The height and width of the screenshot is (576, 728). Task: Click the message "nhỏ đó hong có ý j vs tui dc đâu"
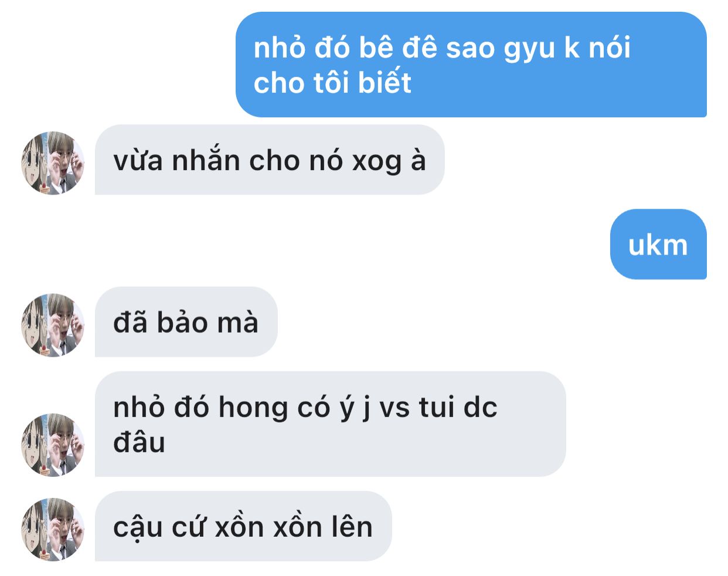click(330, 423)
